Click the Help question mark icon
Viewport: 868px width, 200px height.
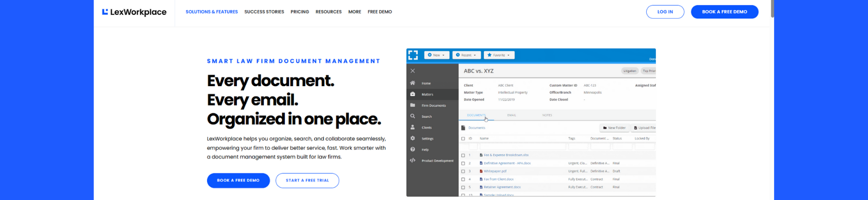(x=413, y=150)
